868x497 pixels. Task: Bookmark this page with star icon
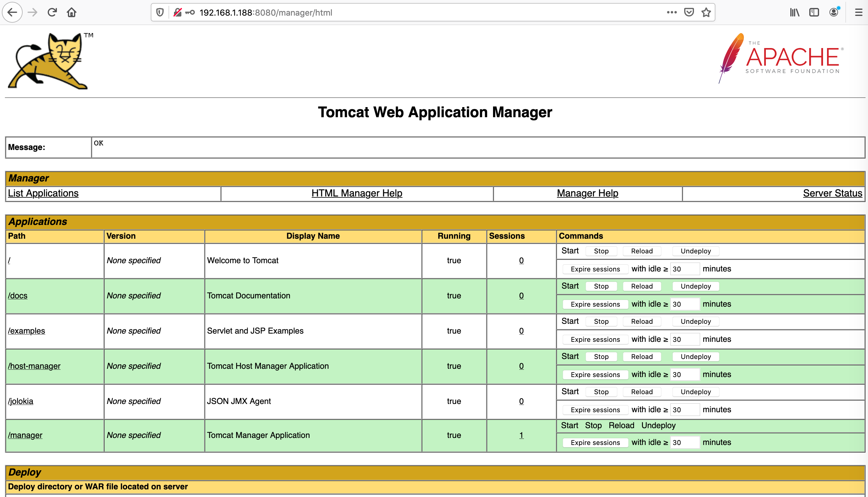[706, 13]
